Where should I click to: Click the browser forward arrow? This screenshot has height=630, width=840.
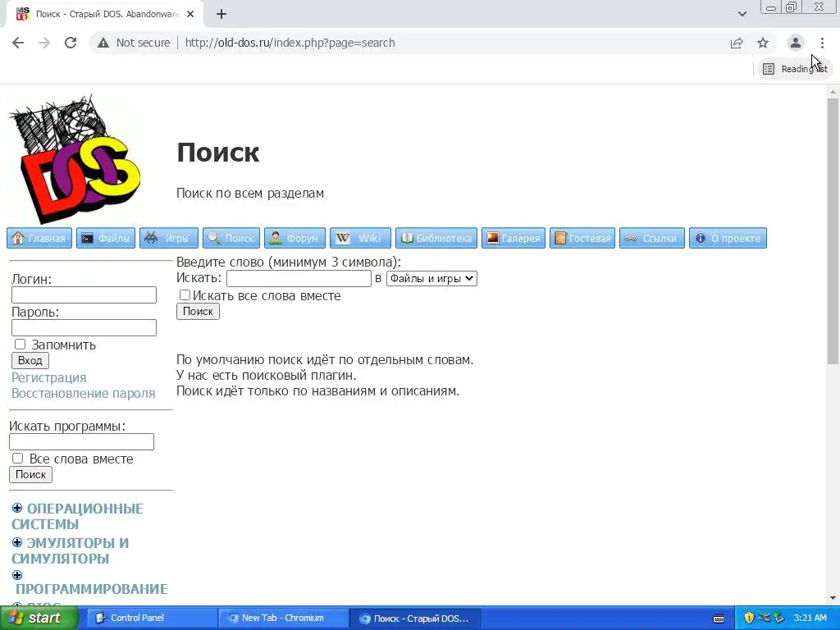(x=44, y=43)
